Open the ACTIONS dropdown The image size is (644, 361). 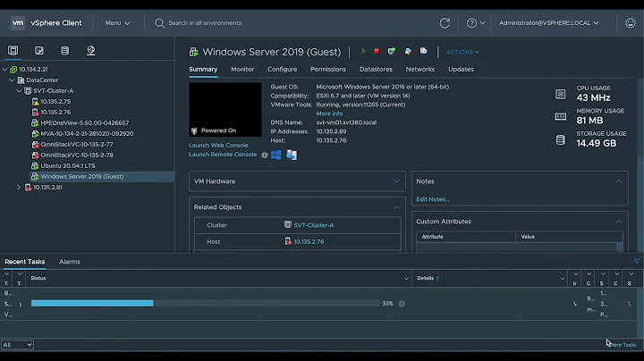tap(462, 52)
